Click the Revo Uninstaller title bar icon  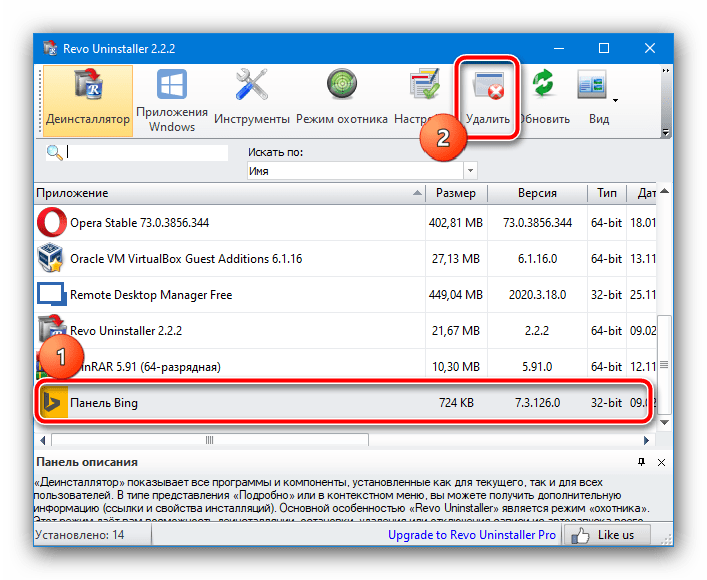point(50,48)
